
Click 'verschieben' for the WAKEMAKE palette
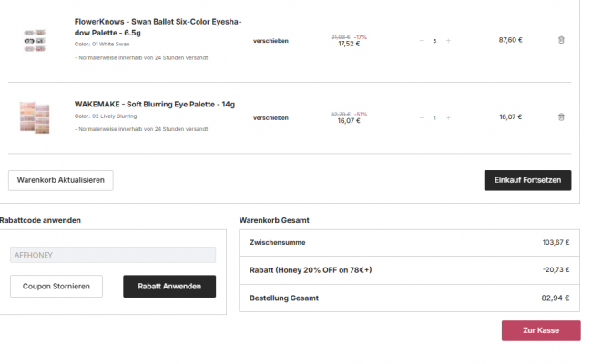tap(270, 117)
